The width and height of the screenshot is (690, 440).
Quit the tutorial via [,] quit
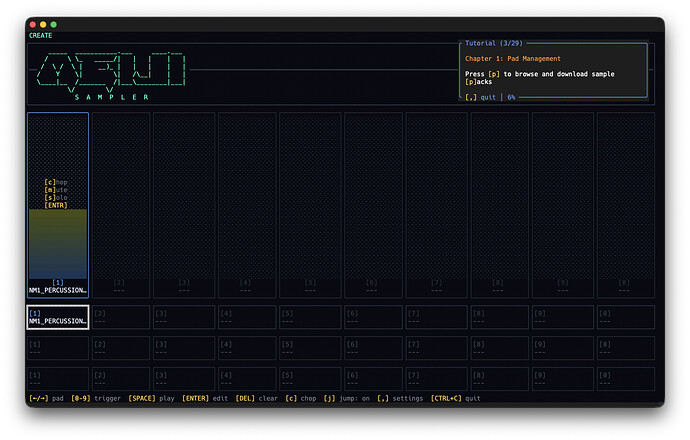click(481, 97)
